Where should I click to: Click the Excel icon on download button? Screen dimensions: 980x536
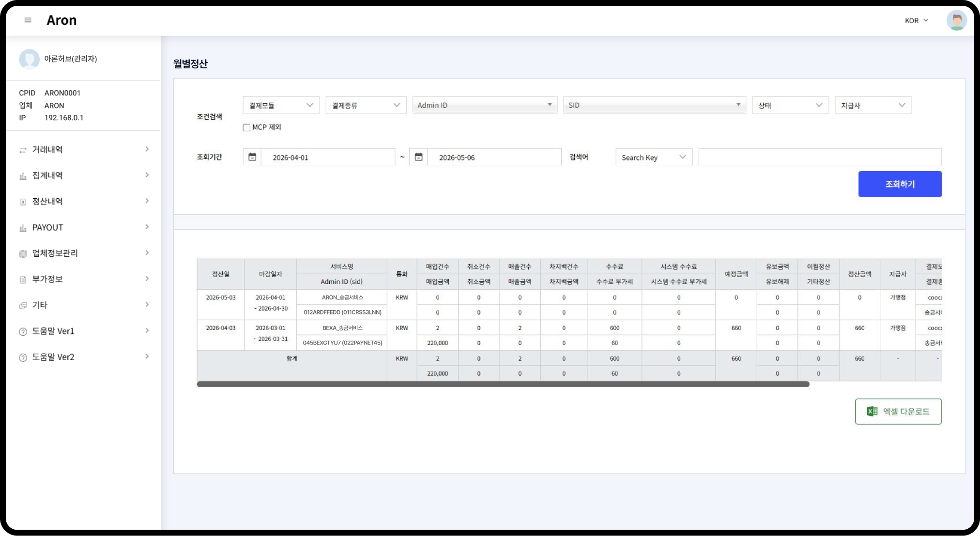tap(872, 411)
